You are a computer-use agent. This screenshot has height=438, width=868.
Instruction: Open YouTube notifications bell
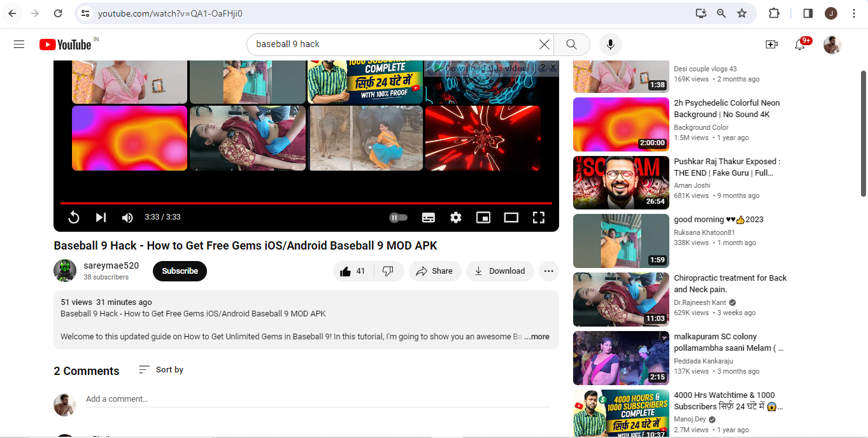tap(800, 44)
